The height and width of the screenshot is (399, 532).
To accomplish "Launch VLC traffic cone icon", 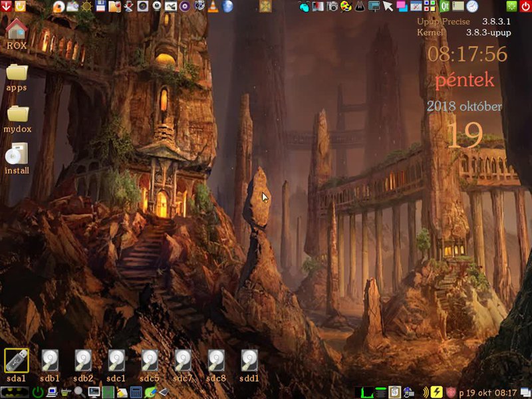I will pos(213,7).
